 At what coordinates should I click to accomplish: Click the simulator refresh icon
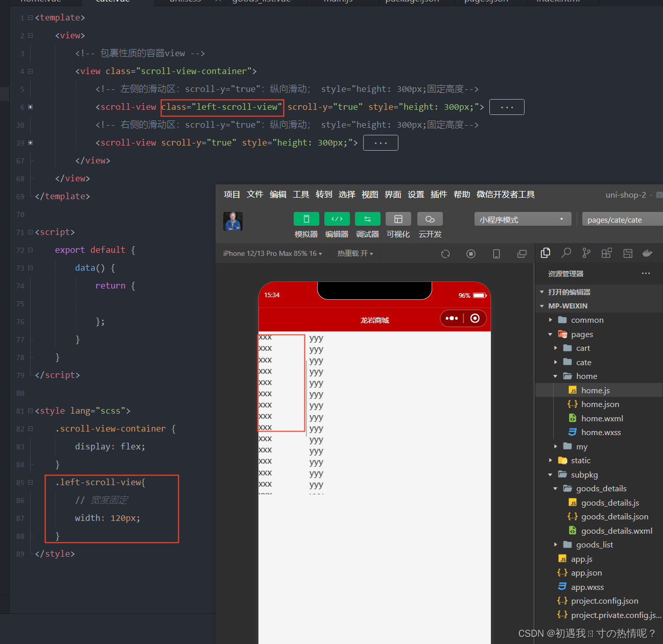(445, 254)
